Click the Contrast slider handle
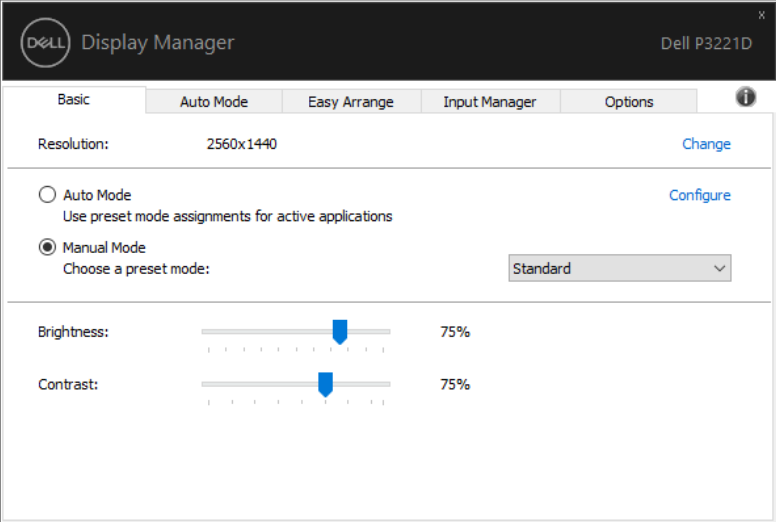This screenshot has width=776, height=522. (x=325, y=384)
